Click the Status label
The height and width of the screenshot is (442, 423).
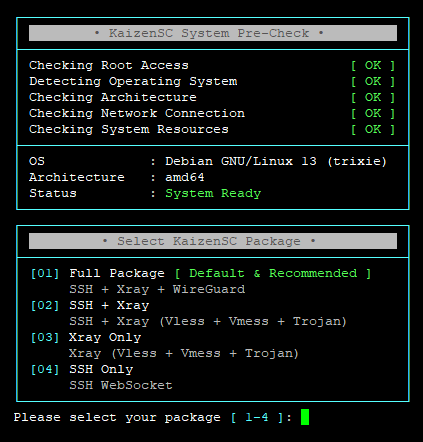(x=53, y=193)
